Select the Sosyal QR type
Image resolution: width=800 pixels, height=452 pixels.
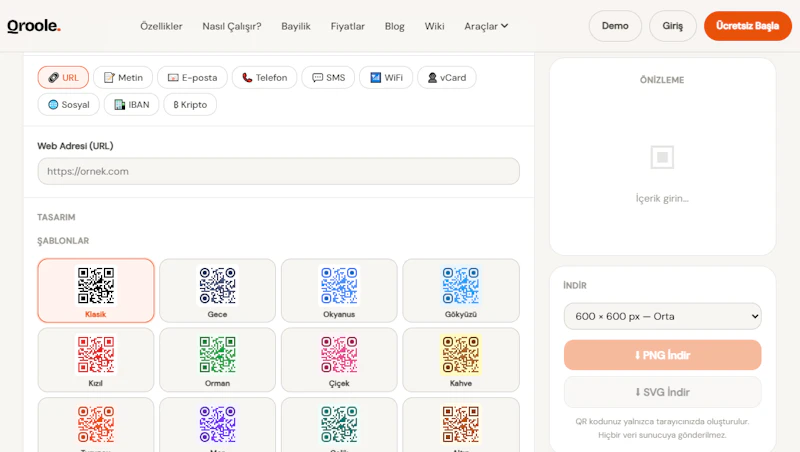pos(68,105)
